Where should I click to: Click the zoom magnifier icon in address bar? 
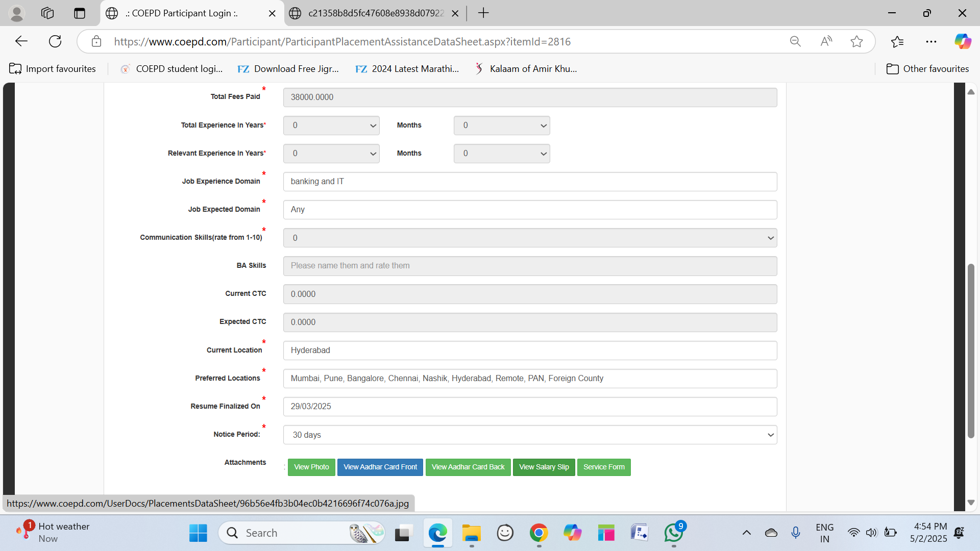pos(795,41)
